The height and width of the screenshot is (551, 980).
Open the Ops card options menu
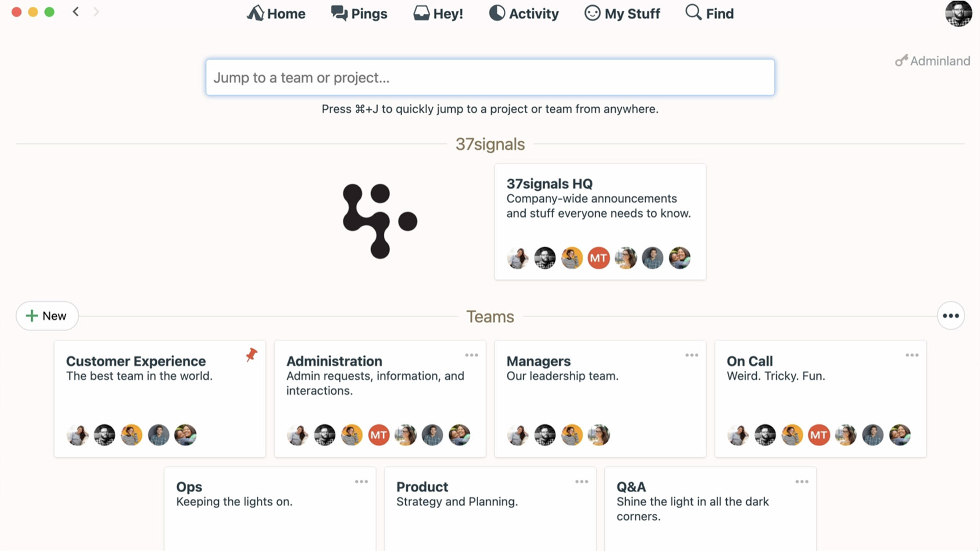pos(361,482)
